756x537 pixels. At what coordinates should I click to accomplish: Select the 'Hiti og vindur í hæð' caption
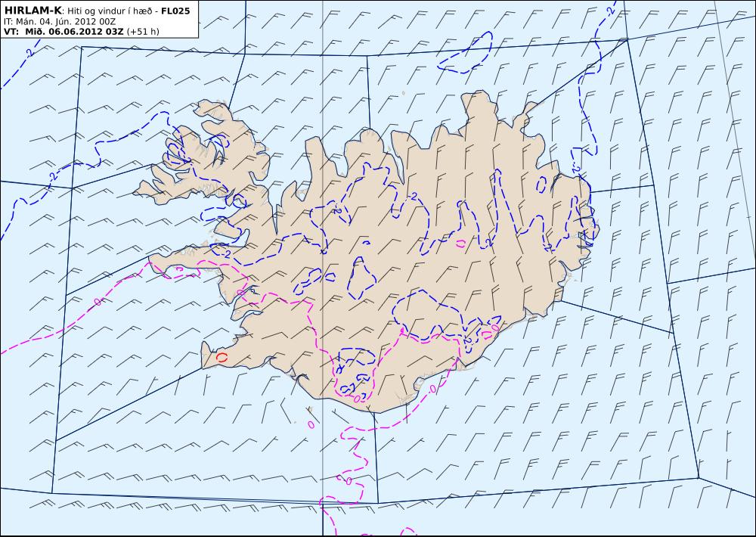click(110, 11)
